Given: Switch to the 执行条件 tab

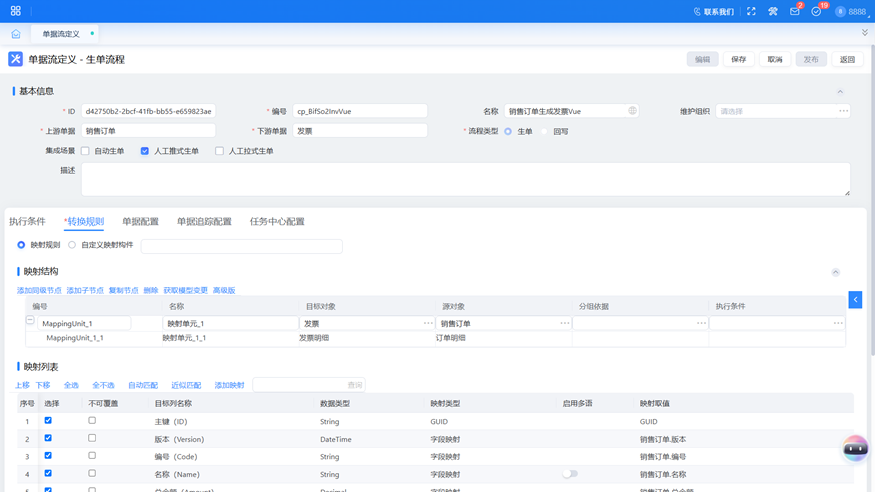Looking at the screenshot, I should pyautogui.click(x=27, y=222).
